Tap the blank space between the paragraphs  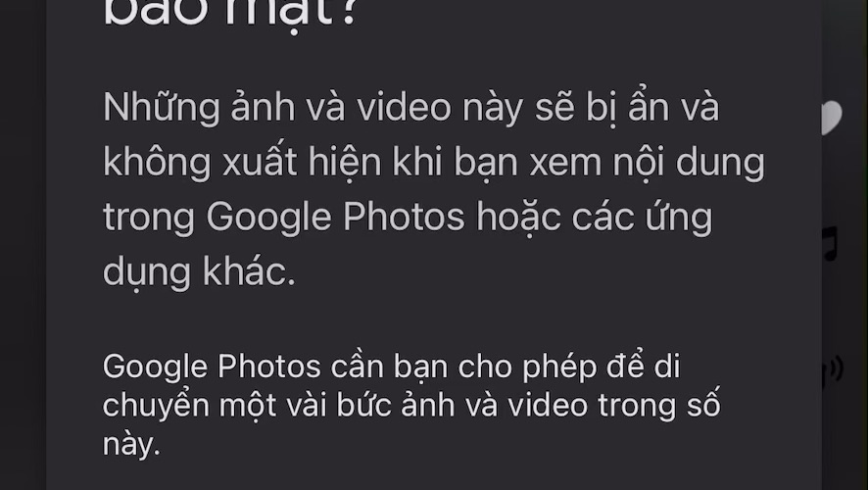[x=433, y=321]
